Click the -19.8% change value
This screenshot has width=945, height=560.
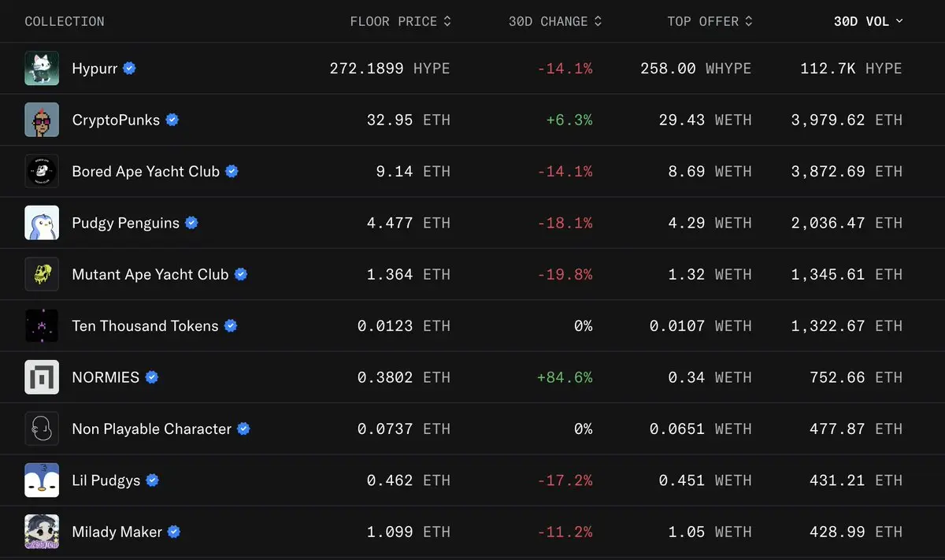[565, 274]
